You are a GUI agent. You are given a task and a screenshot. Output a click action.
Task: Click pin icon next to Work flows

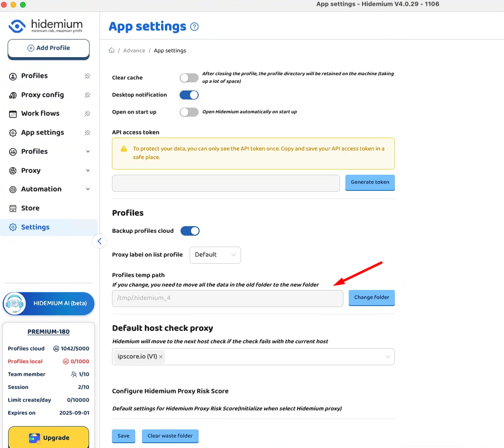point(87,114)
